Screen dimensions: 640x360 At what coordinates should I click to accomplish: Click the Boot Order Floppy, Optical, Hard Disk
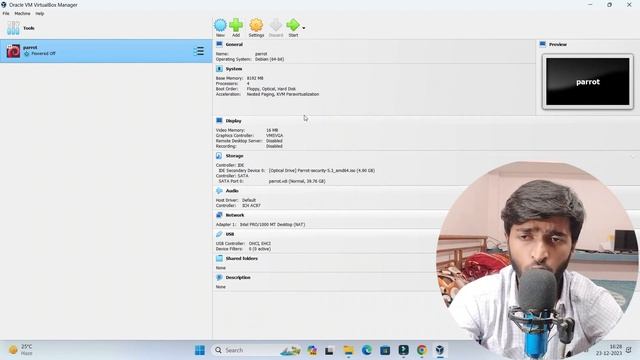point(271,89)
